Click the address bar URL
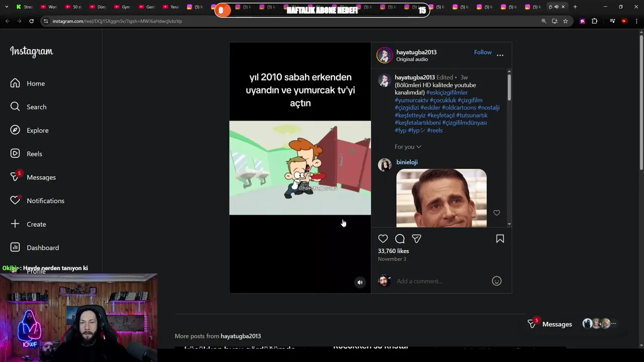Viewport: 644px width, 362px height. pyautogui.click(x=117, y=21)
